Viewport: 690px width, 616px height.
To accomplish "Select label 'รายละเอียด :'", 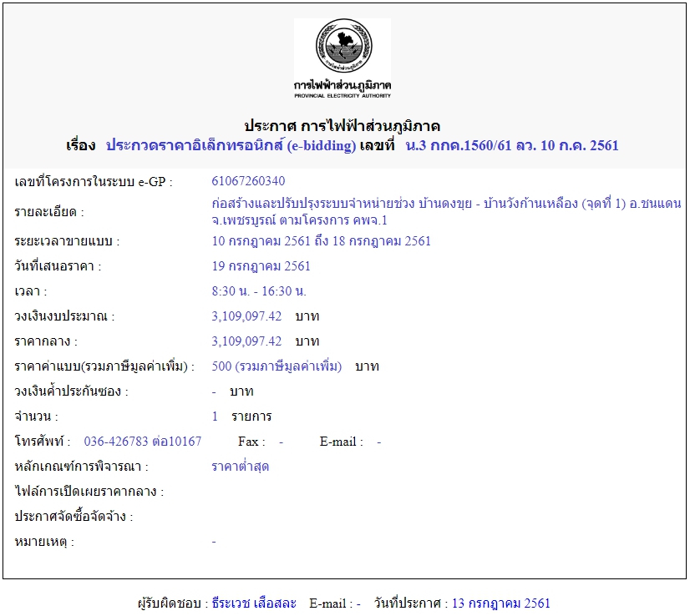I will [48, 212].
